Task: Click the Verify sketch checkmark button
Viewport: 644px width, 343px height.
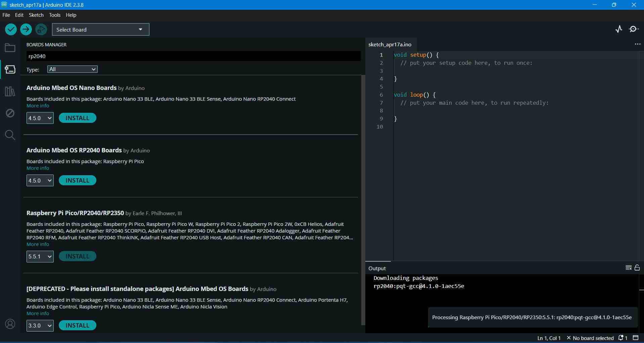Action: (11, 30)
